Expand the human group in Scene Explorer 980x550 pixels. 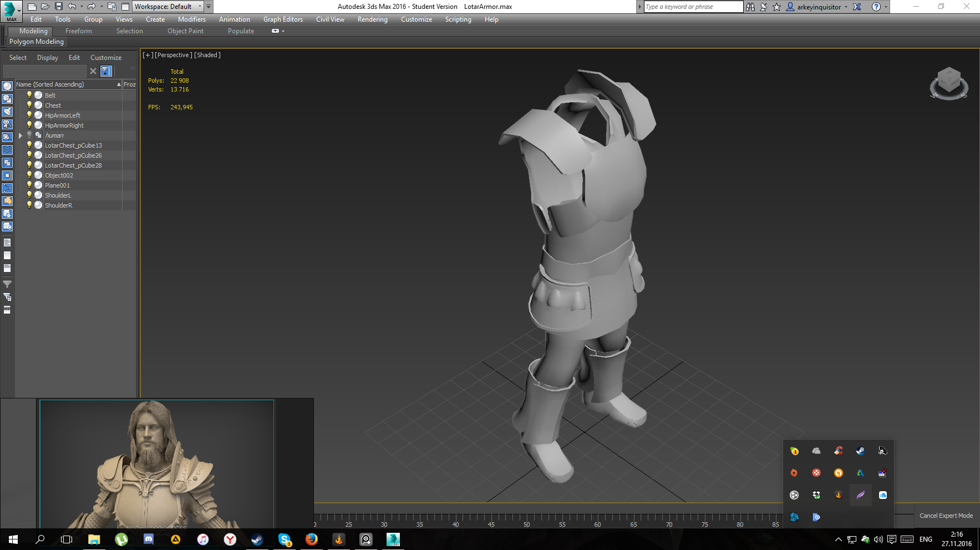(21, 135)
